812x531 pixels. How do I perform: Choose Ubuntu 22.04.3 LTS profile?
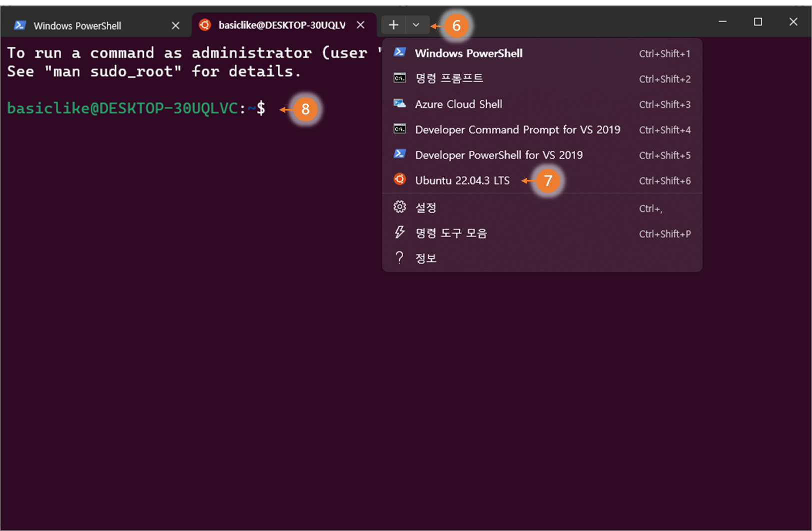542,180
